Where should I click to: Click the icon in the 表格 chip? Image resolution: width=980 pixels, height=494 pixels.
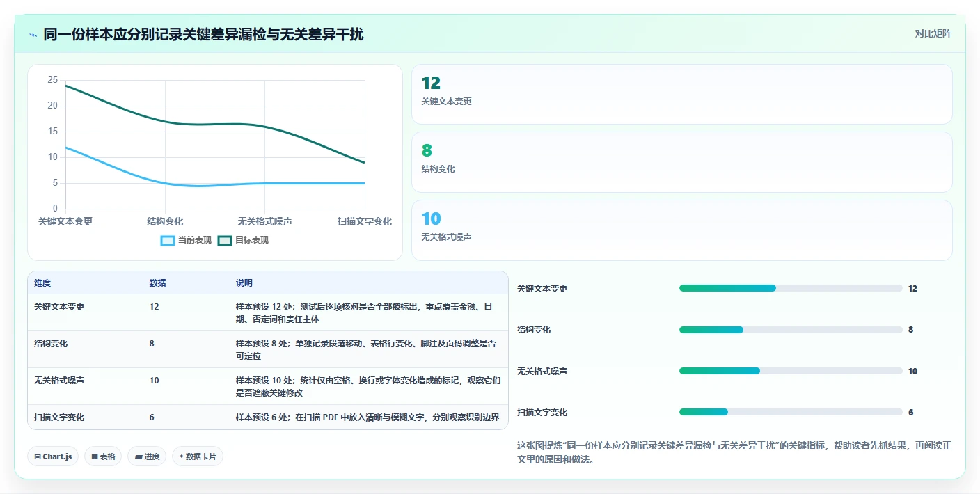tap(95, 457)
